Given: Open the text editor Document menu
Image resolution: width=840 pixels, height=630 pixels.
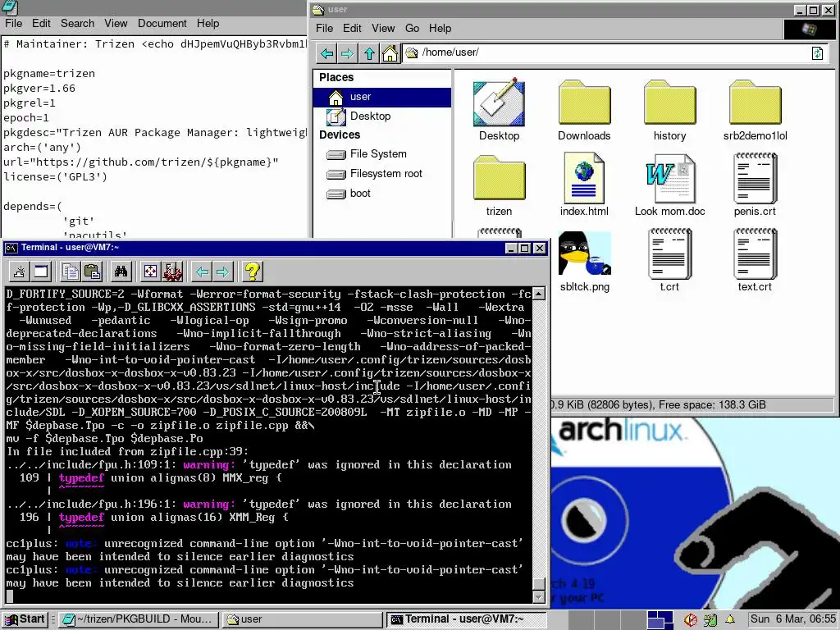Looking at the screenshot, I should (x=162, y=24).
